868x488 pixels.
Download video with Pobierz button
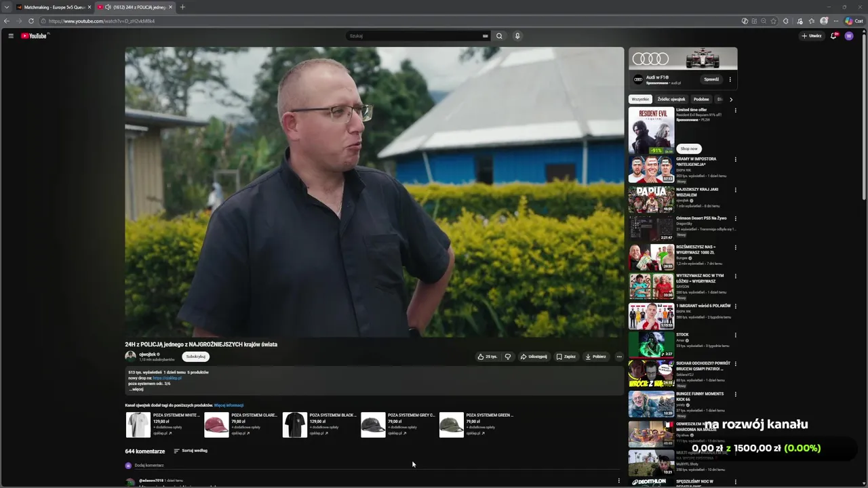pos(595,357)
